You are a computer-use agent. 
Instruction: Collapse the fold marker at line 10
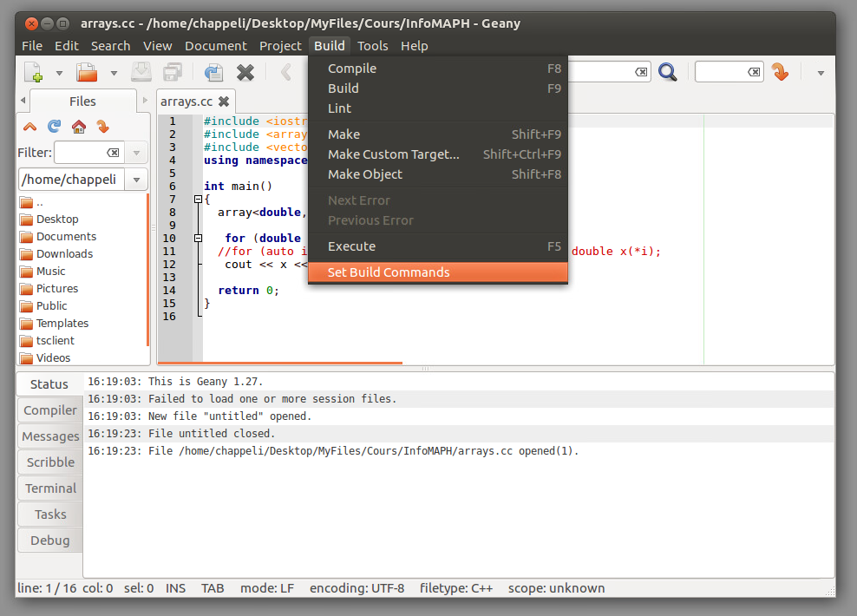[199, 239]
